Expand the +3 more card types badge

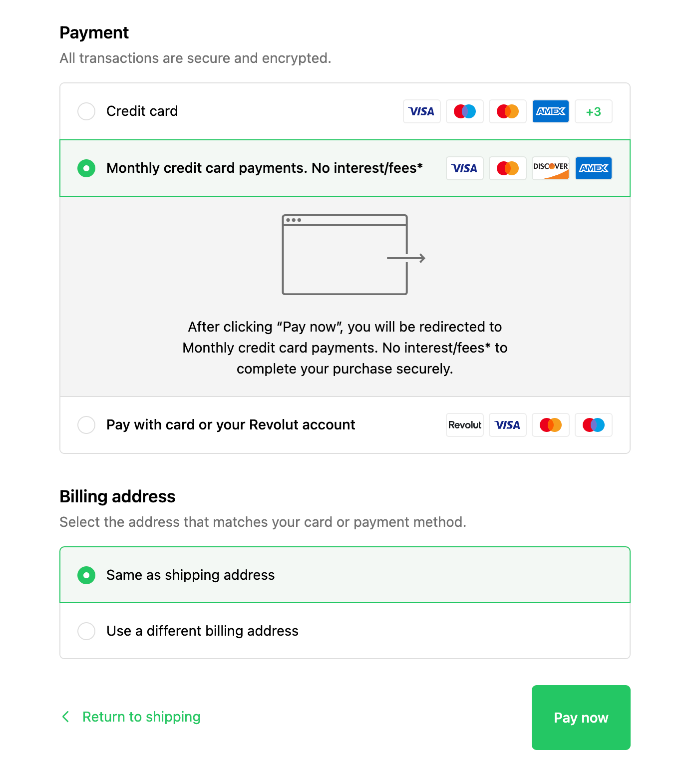tap(593, 111)
